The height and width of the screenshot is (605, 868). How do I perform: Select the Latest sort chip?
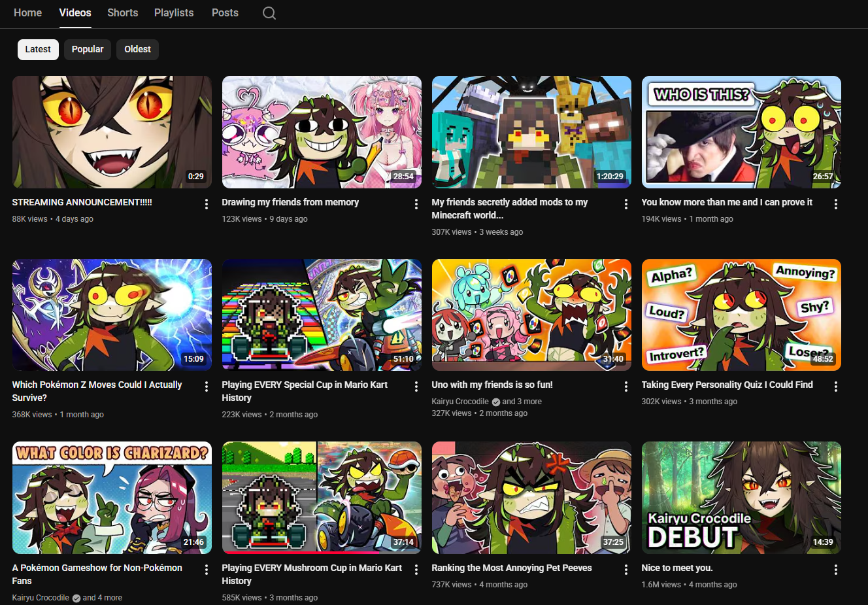point(38,50)
